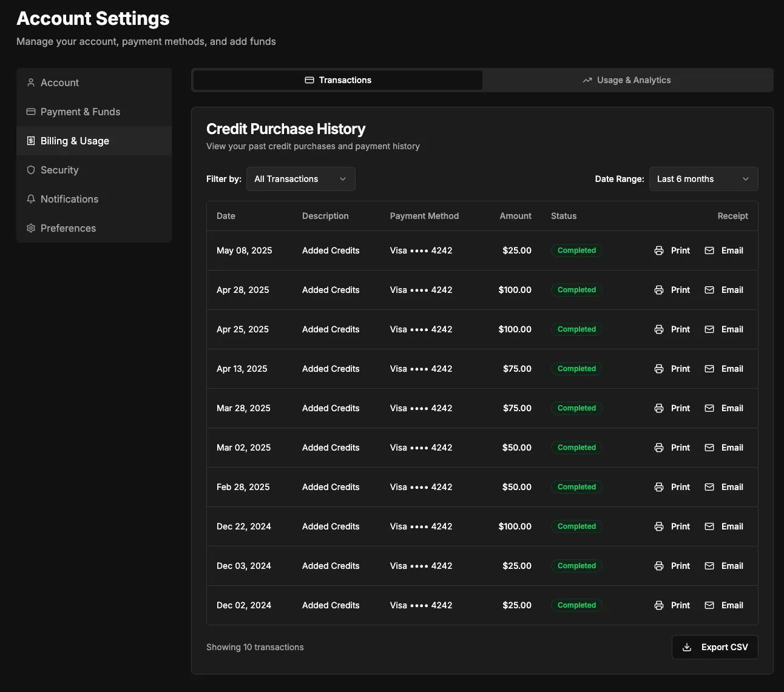784x692 pixels.
Task: Expand the Last 6 months date range
Action: [x=703, y=179]
